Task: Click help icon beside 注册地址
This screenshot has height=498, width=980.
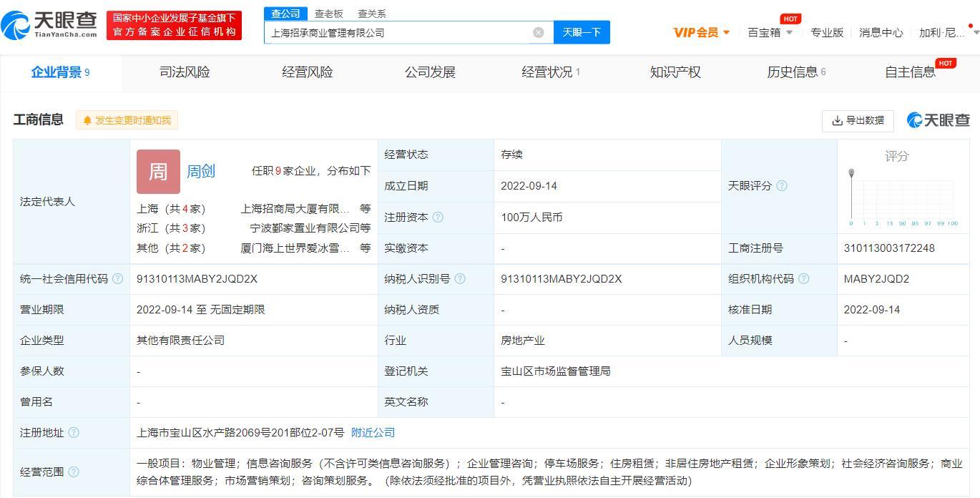Action: [73, 433]
